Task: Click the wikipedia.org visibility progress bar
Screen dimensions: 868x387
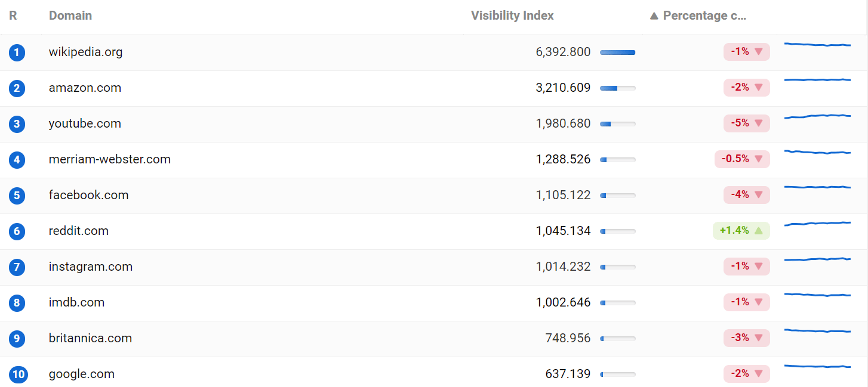Action: click(617, 52)
